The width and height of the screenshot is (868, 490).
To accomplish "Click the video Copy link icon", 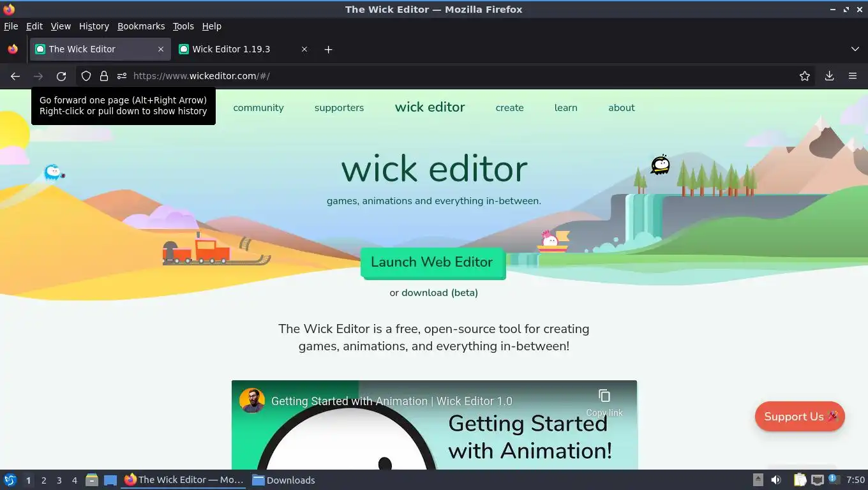I will [x=604, y=396].
